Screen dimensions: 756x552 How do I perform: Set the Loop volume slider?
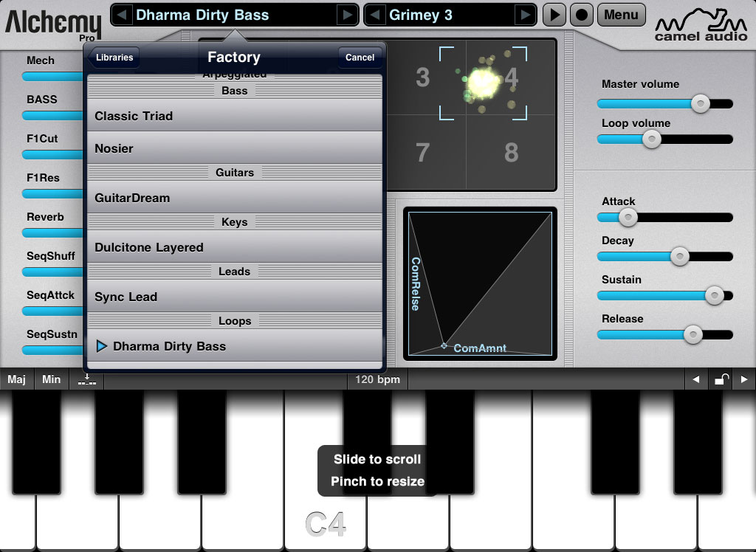(x=665, y=139)
